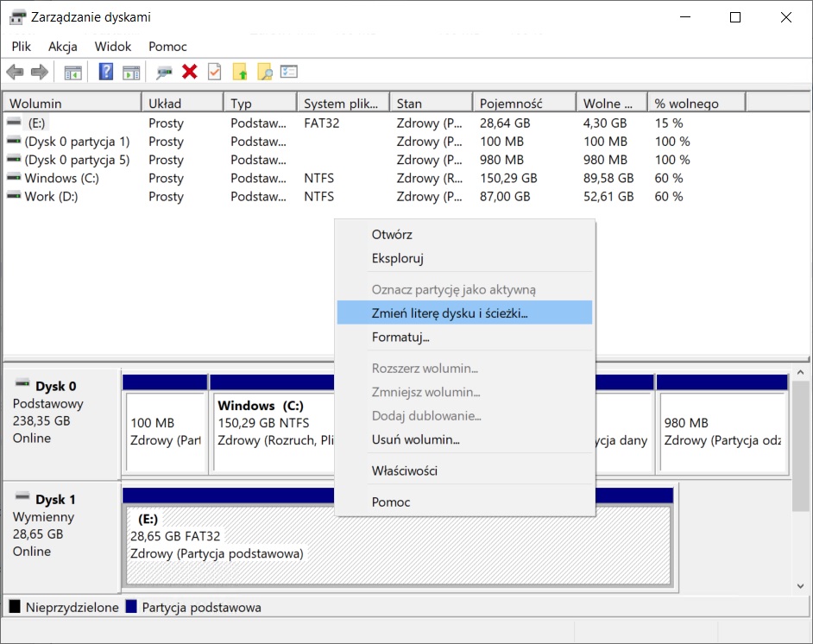Click the properties checkmark sheet icon
The height and width of the screenshot is (644, 813).
[214, 73]
